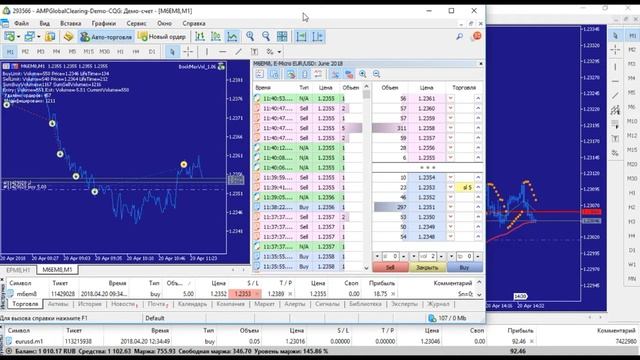Open the objects list dropdown in drawing toolbar
Screen dimensions: 640x360
(279, 52)
